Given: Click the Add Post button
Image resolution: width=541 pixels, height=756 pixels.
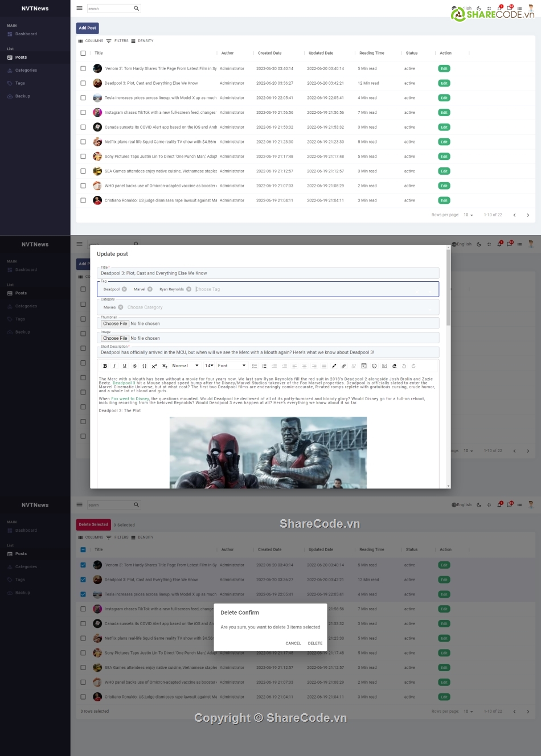Looking at the screenshot, I should [88, 28].
